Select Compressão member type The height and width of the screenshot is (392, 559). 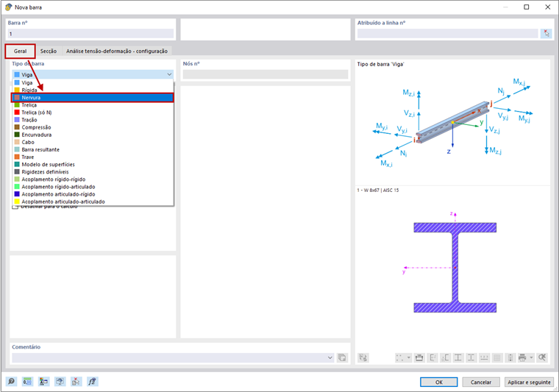pyautogui.click(x=93, y=127)
